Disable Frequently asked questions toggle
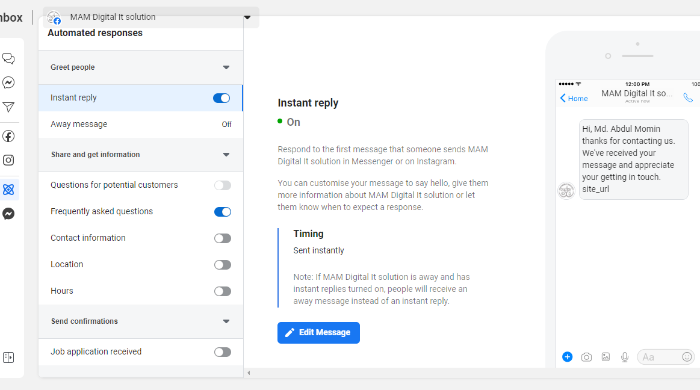This screenshot has width=700, height=390. click(x=222, y=212)
